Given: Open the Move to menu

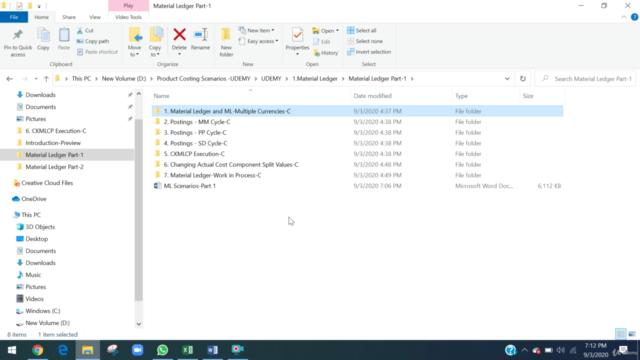Looking at the screenshot, I should click(134, 42).
